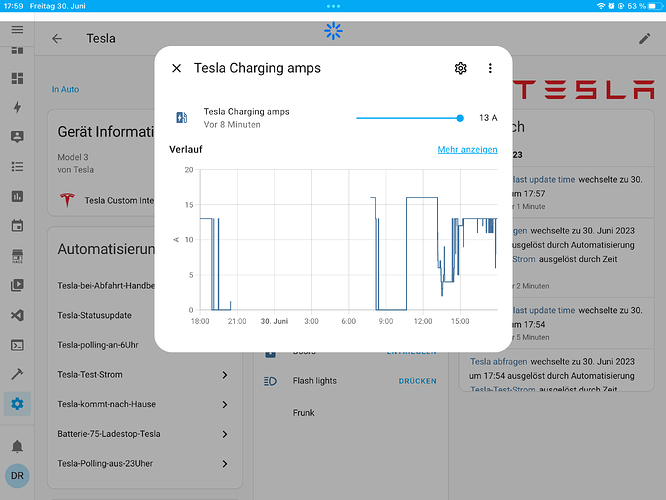Open developer tools hammer icon
Screen dimensions: 666x500
click(17, 374)
